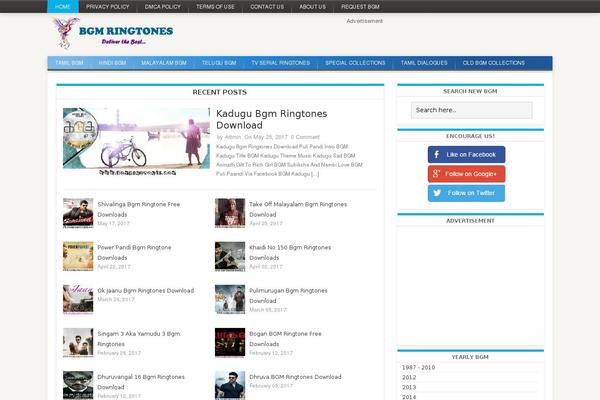Open the Home menu item
This screenshot has height=400, width=600.
click(63, 6)
